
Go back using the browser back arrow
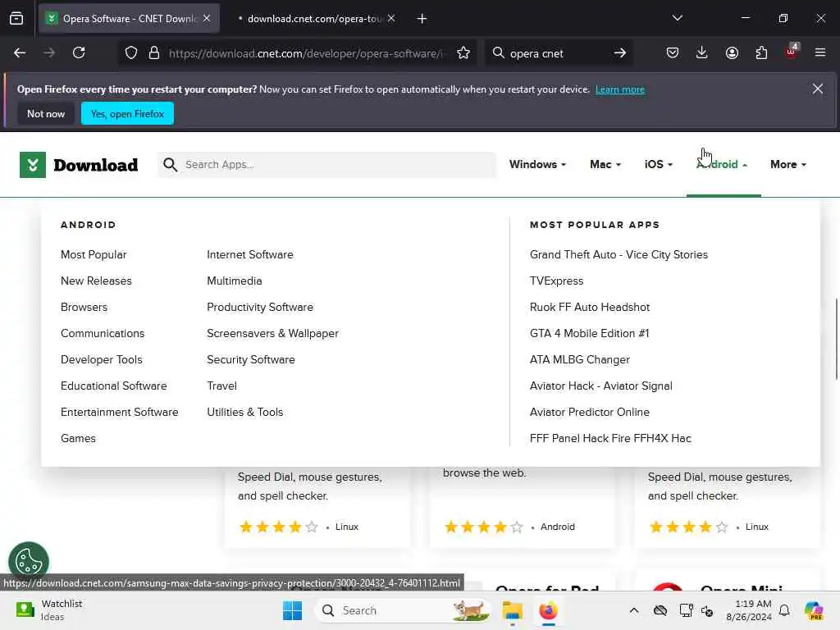coord(20,53)
